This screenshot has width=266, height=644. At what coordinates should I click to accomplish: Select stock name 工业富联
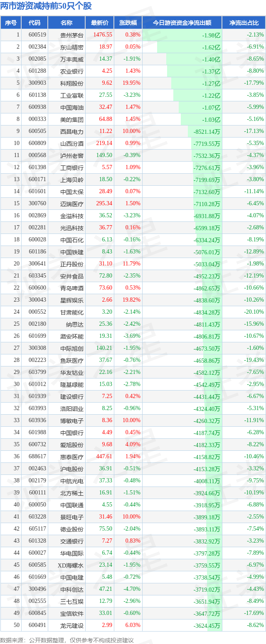tap(72, 95)
